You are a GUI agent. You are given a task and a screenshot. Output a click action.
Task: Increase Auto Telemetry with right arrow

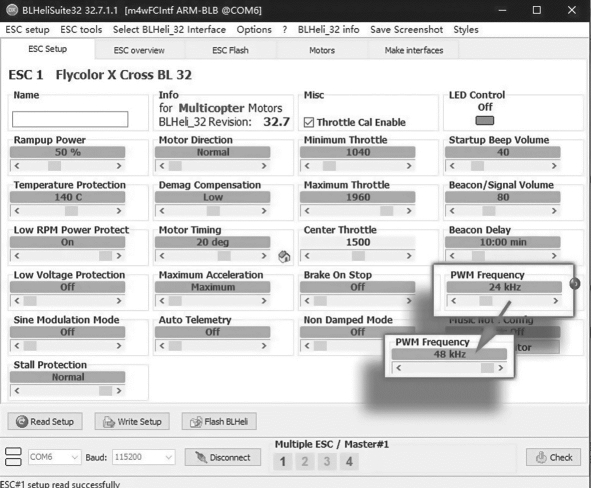tap(264, 346)
